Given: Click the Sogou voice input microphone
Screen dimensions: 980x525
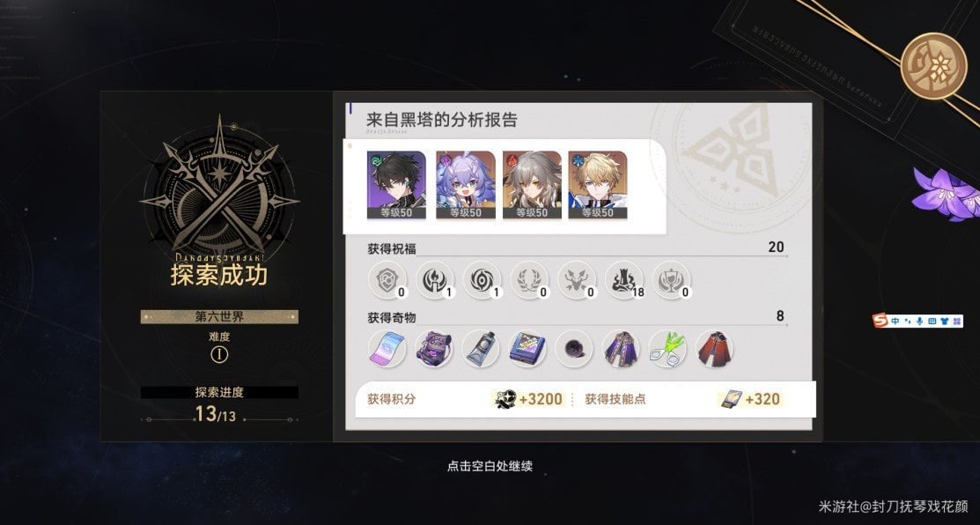Looking at the screenshot, I should coord(919,322).
